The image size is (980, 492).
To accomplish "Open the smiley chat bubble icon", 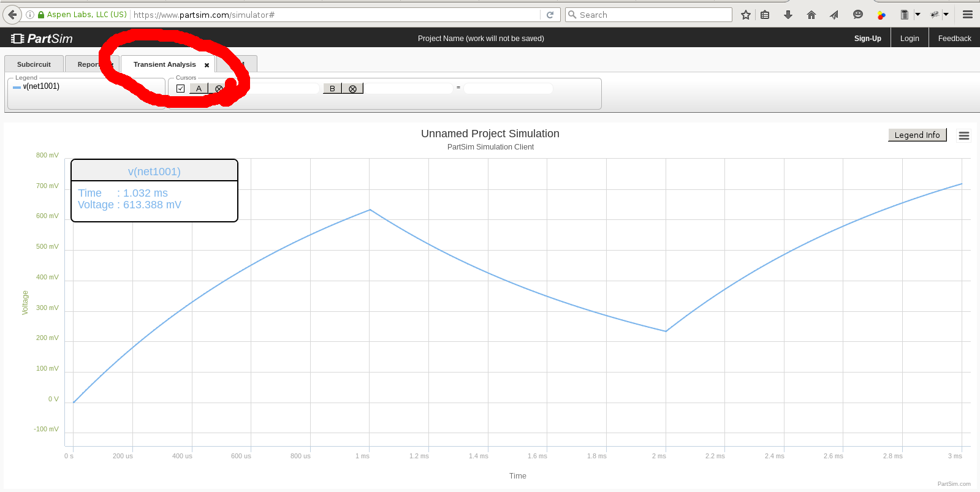I will 858,15.
